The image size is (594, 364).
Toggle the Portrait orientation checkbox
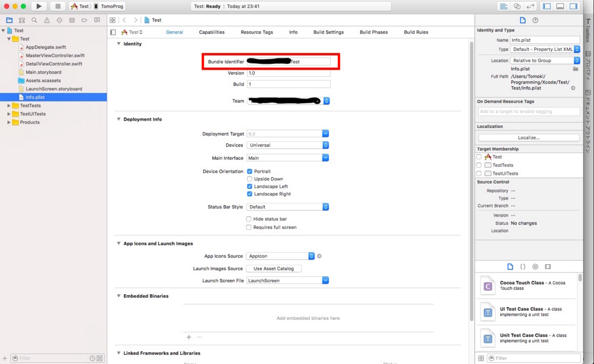(x=249, y=172)
